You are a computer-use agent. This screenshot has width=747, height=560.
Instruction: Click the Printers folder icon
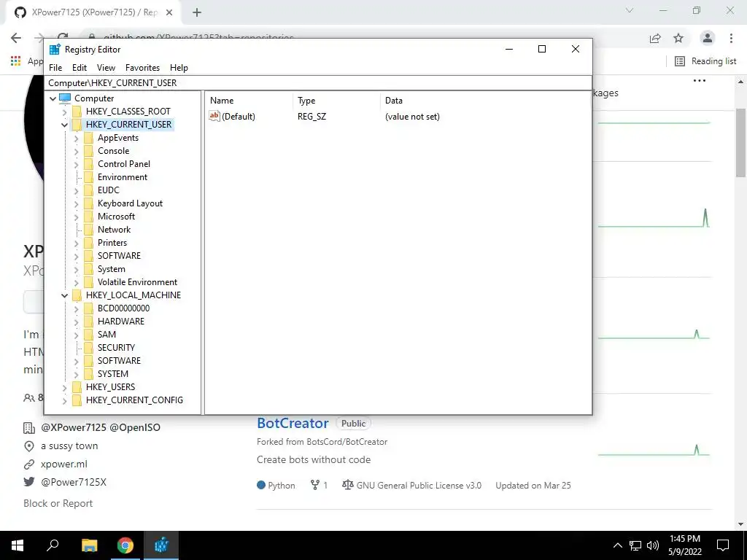(x=88, y=243)
